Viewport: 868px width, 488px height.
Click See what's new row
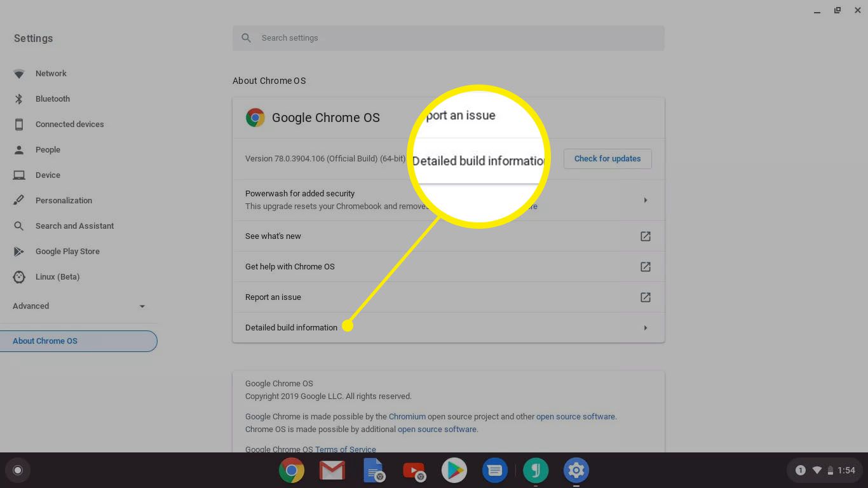tap(449, 236)
